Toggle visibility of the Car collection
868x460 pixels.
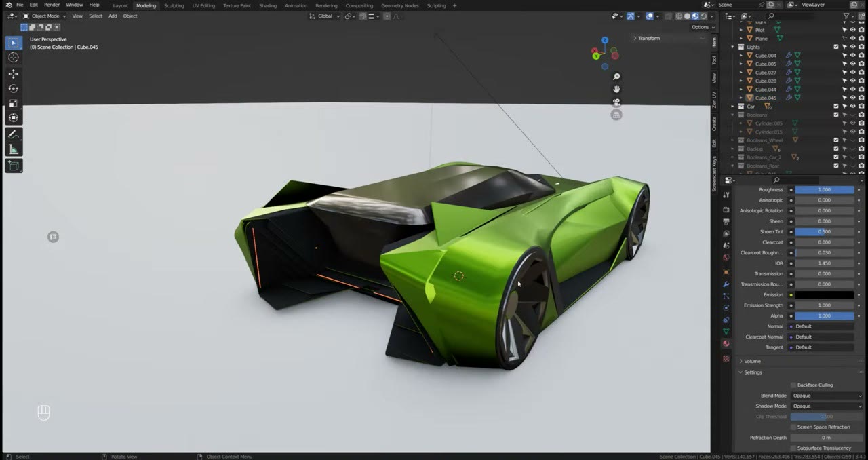(852, 107)
